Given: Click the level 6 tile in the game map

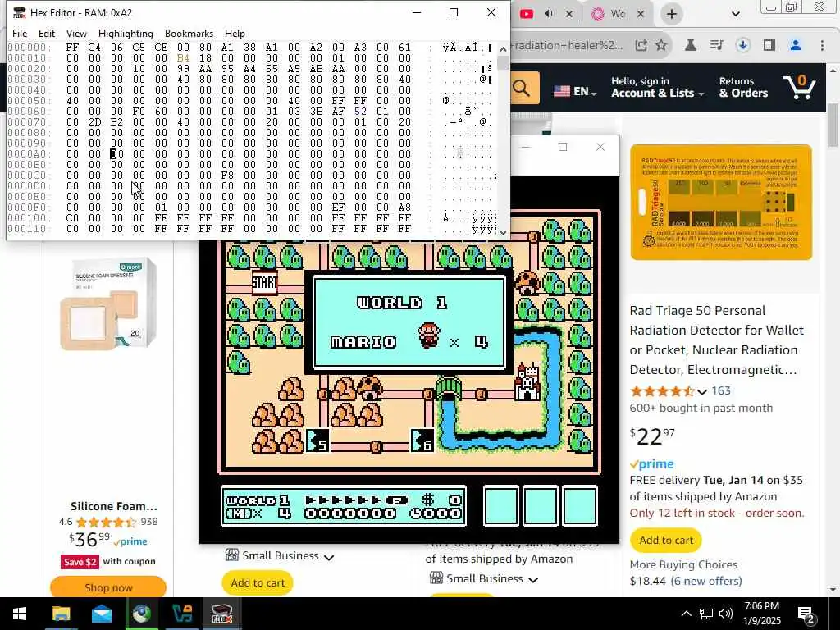Looking at the screenshot, I should click(422, 441).
